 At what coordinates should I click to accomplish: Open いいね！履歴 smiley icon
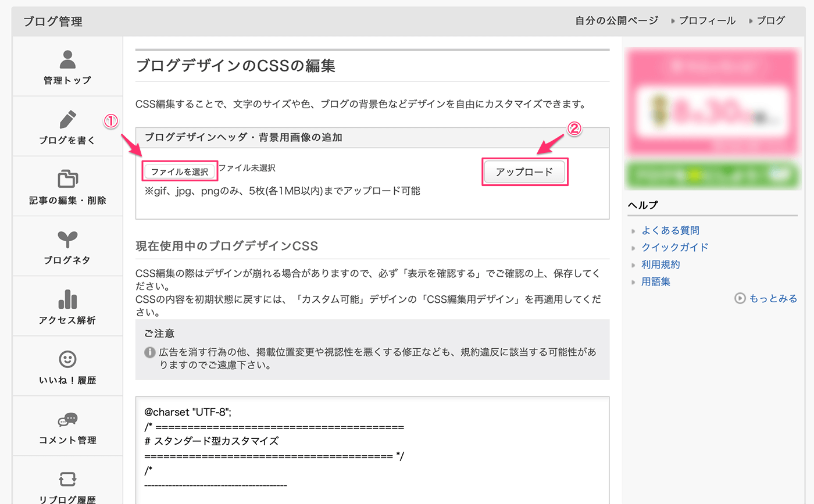tap(67, 359)
